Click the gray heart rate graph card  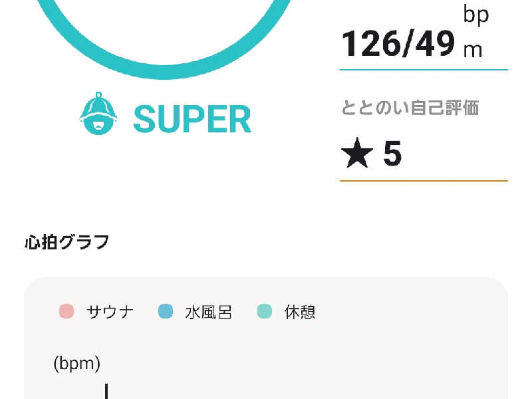click(x=266, y=338)
